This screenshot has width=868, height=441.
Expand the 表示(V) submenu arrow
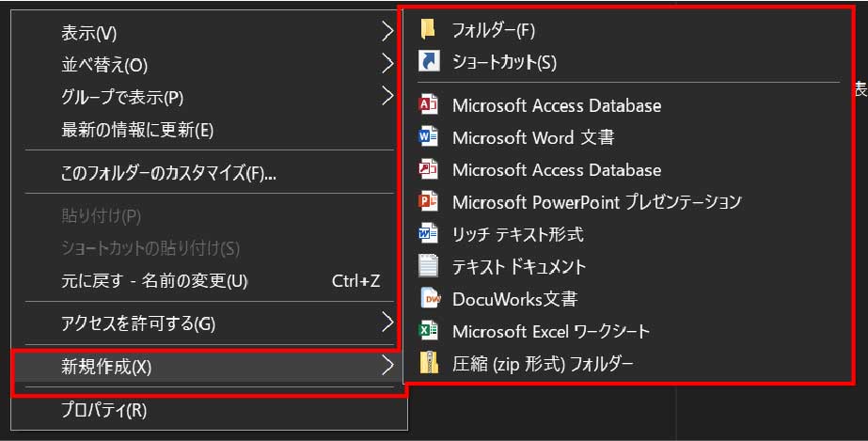387,32
